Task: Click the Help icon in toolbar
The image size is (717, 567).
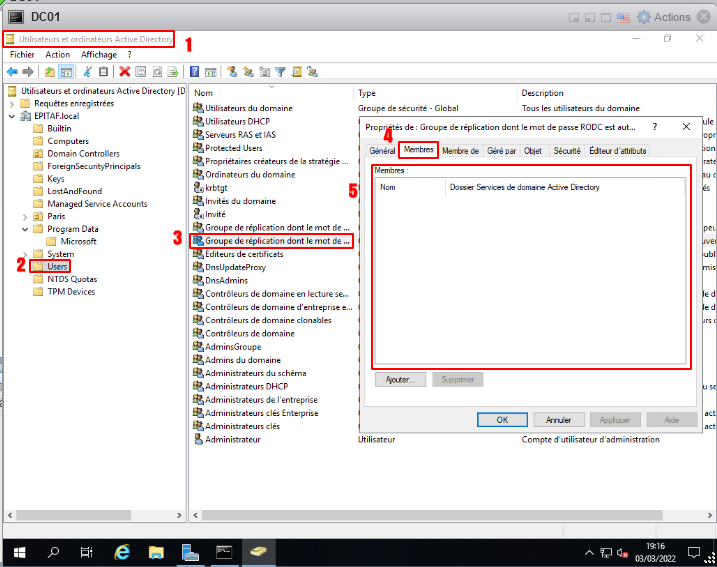Action: pyautogui.click(x=194, y=72)
